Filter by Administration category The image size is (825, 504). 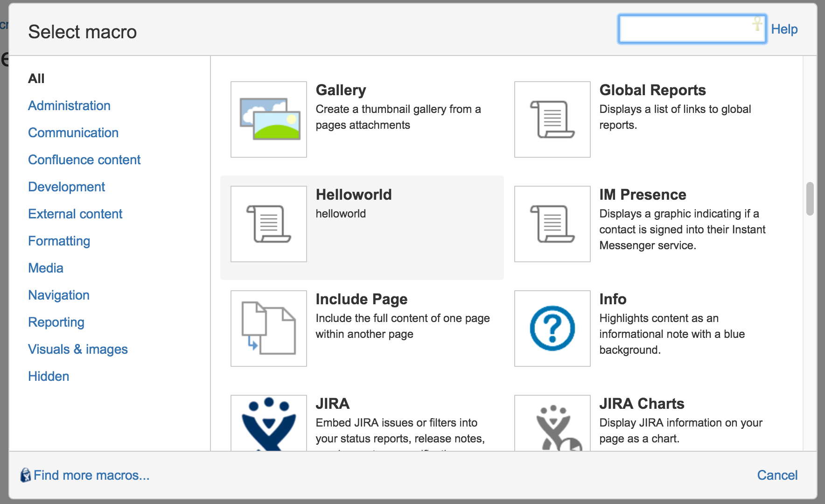tap(69, 105)
